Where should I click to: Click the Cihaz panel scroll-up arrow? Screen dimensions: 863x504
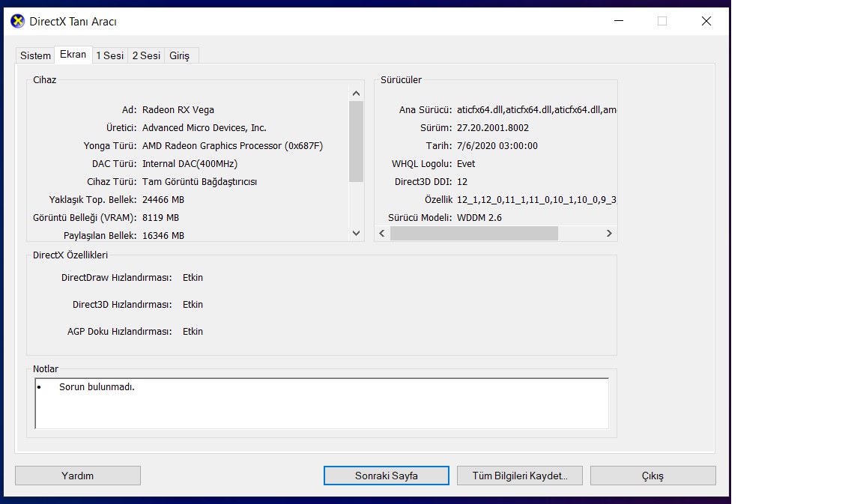tap(356, 94)
